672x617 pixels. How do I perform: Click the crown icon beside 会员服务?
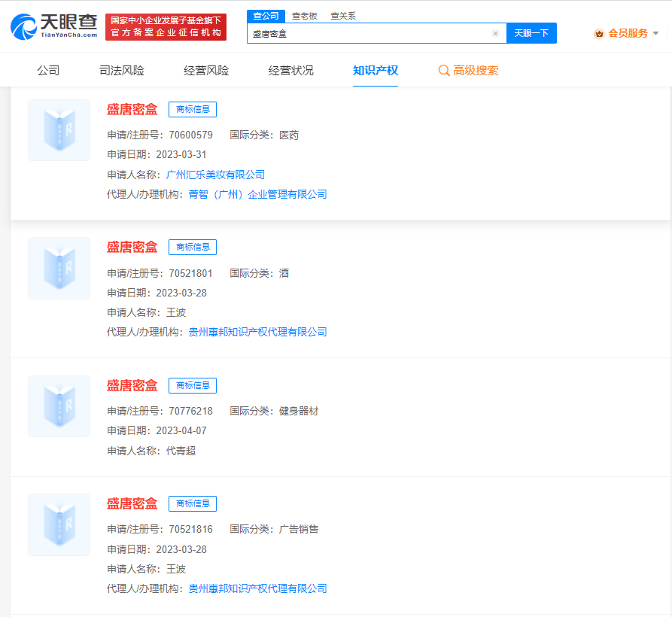click(x=599, y=33)
